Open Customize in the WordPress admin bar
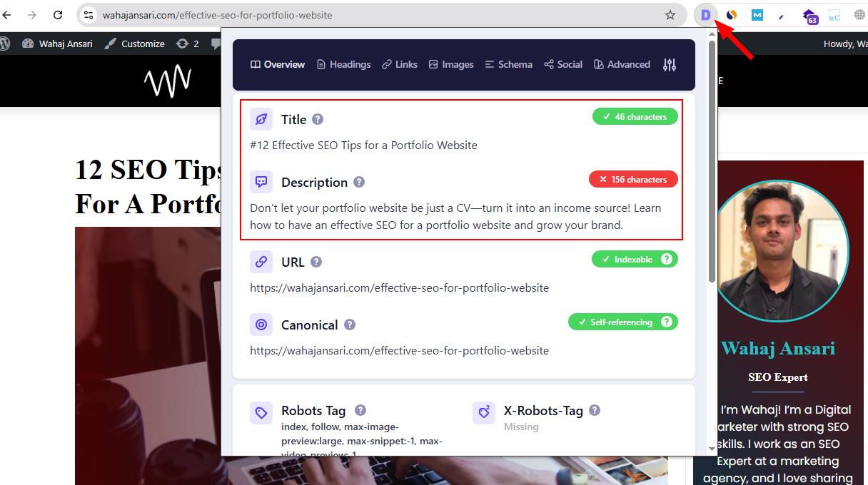 click(x=134, y=44)
